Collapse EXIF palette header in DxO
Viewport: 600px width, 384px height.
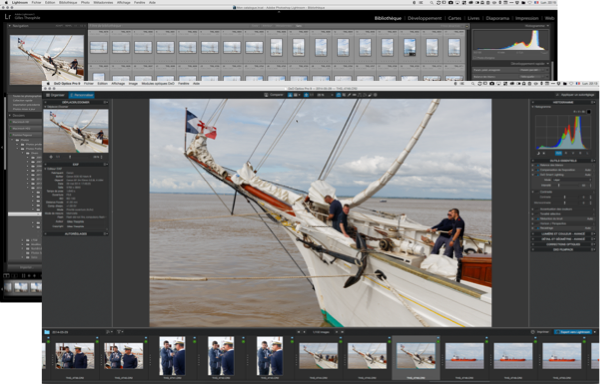point(76,164)
